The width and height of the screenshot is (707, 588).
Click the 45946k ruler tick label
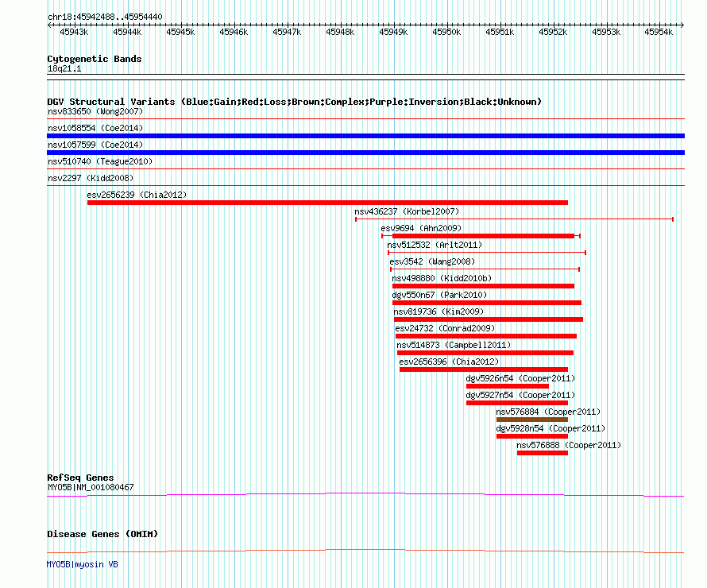pos(234,32)
